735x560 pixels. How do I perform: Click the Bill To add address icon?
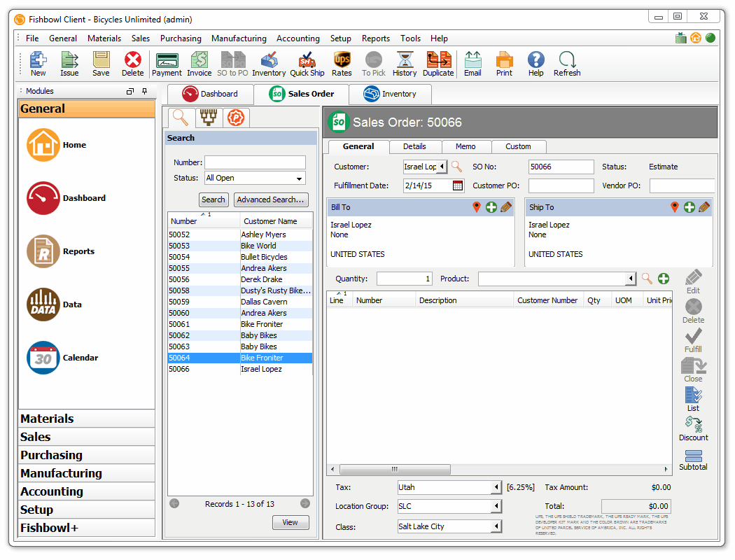(x=491, y=207)
